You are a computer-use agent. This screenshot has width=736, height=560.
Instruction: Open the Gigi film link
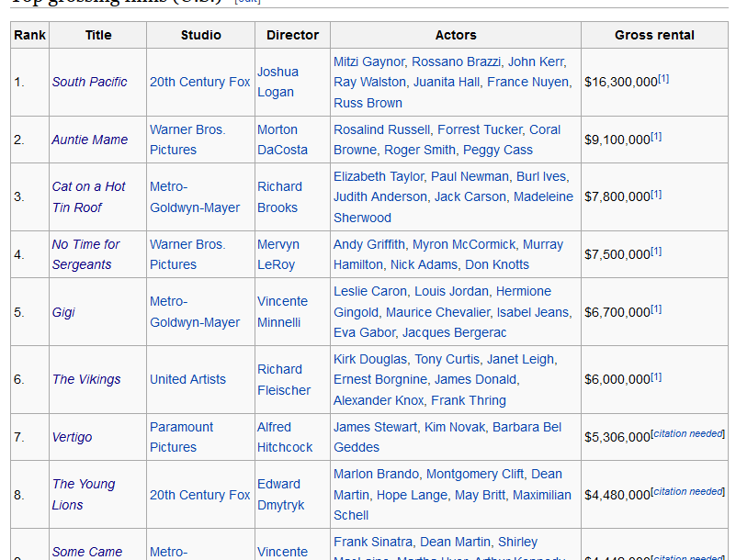[x=63, y=312]
